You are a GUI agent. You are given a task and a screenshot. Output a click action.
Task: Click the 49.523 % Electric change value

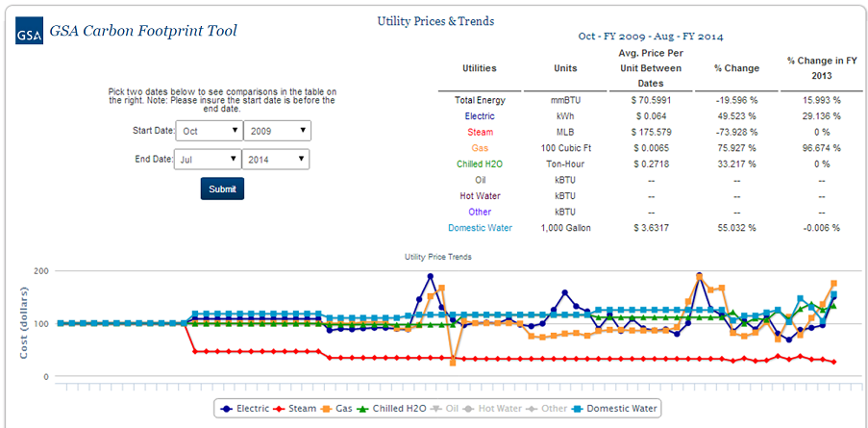pos(736,116)
